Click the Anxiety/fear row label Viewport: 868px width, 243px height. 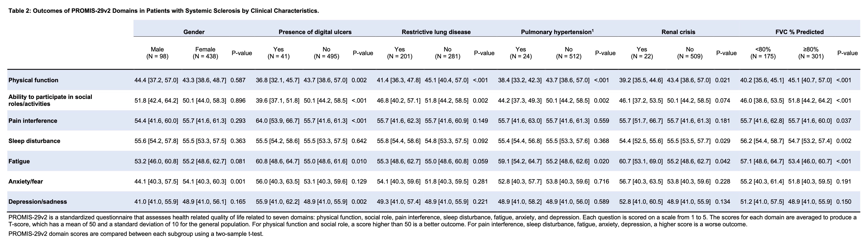coord(26,181)
